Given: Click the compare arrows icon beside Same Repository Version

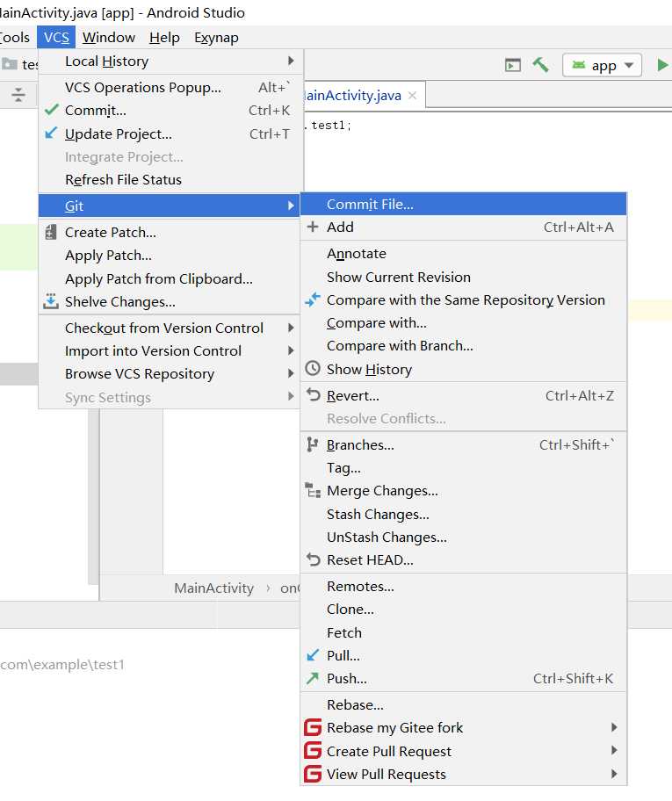Looking at the screenshot, I should pos(313,299).
